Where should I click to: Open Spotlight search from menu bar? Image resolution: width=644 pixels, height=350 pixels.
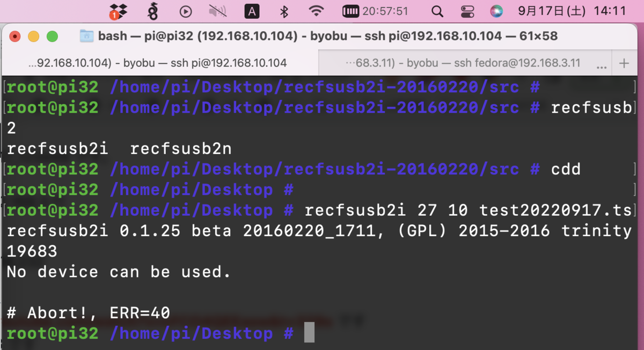pyautogui.click(x=437, y=10)
